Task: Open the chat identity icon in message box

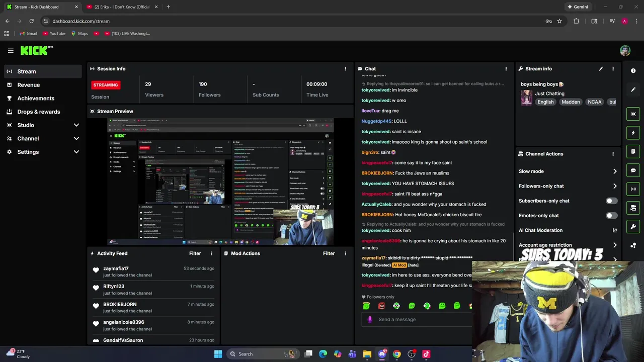Action: 370,319
